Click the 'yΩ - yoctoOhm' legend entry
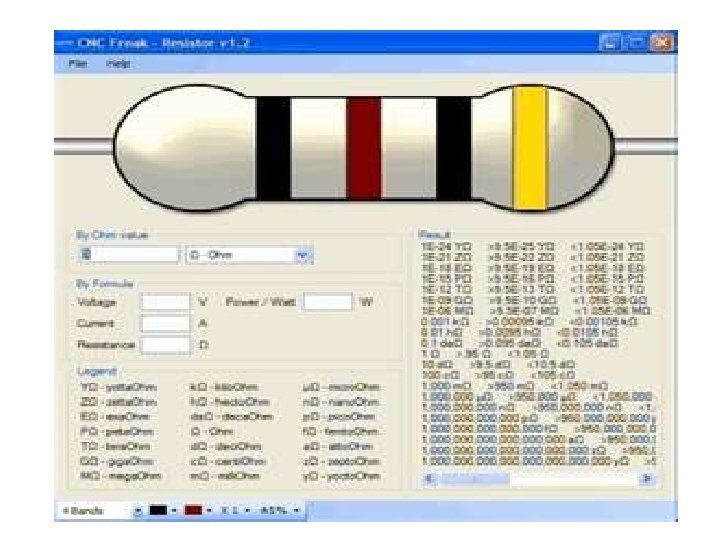720x540 pixels. point(342,476)
